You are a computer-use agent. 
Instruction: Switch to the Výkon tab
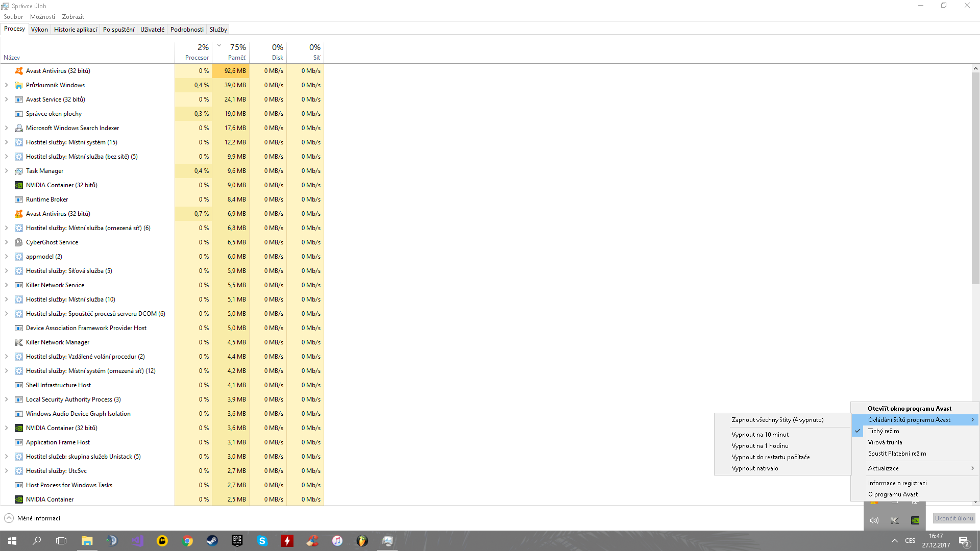(x=39, y=30)
